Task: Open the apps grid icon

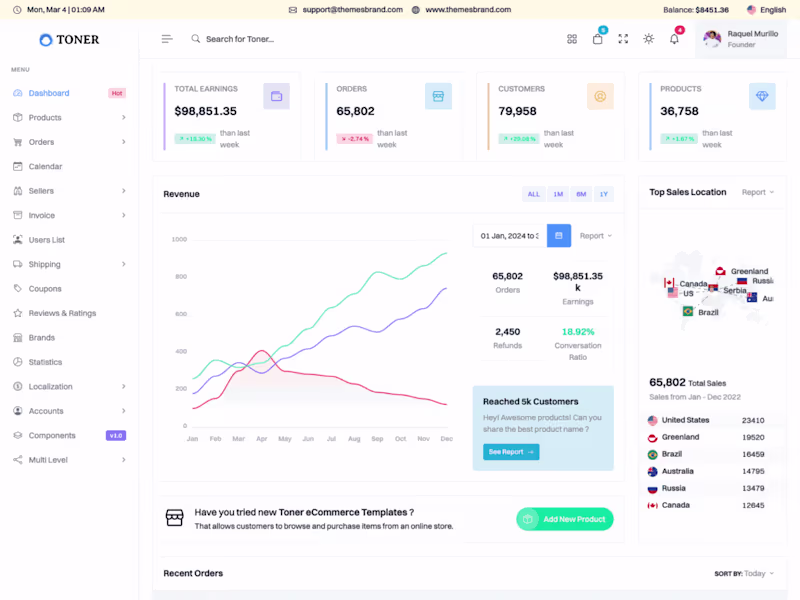Action: click(572, 39)
